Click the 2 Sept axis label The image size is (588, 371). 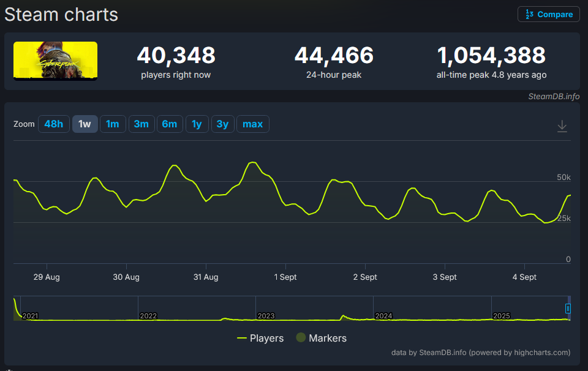(365, 277)
